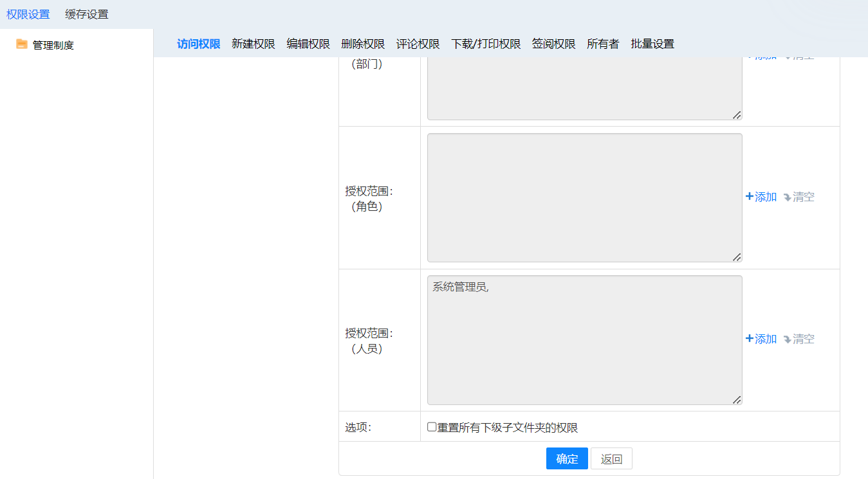Viewport: 868px width, 479px height.
Task: Enable 重置所有下级子文件夹的权限 checkbox
Action: (432, 427)
